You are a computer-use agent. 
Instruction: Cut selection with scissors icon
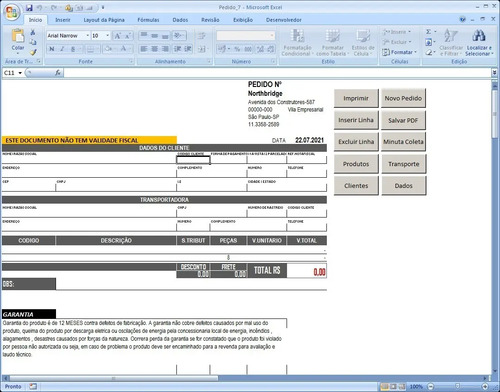tap(33, 32)
